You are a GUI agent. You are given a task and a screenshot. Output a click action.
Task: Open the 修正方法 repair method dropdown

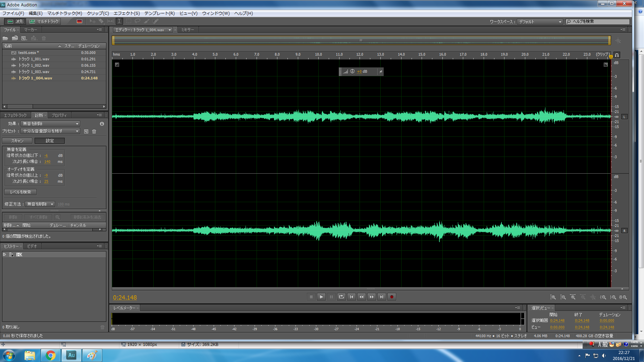pyautogui.click(x=40, y=204)
